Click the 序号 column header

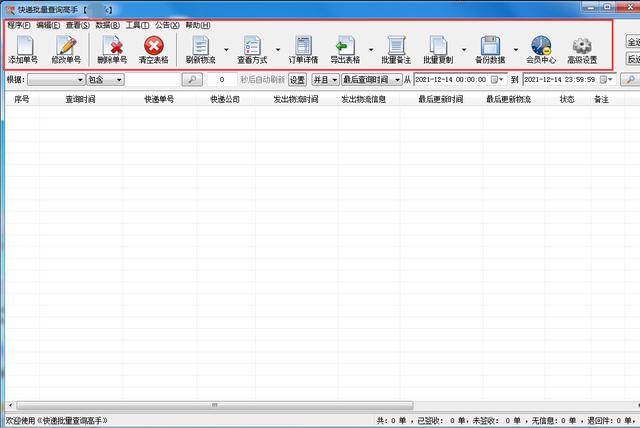(22, 99)
